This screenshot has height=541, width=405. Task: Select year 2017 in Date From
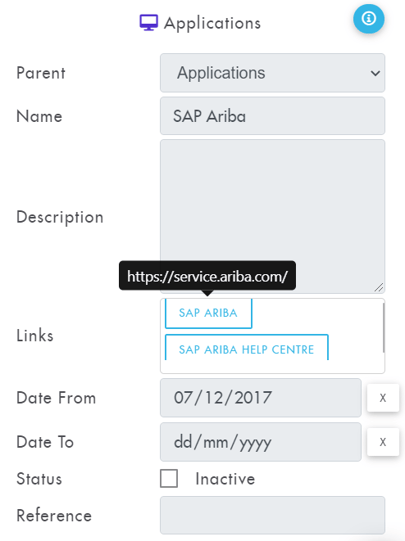tap(253, 397)
